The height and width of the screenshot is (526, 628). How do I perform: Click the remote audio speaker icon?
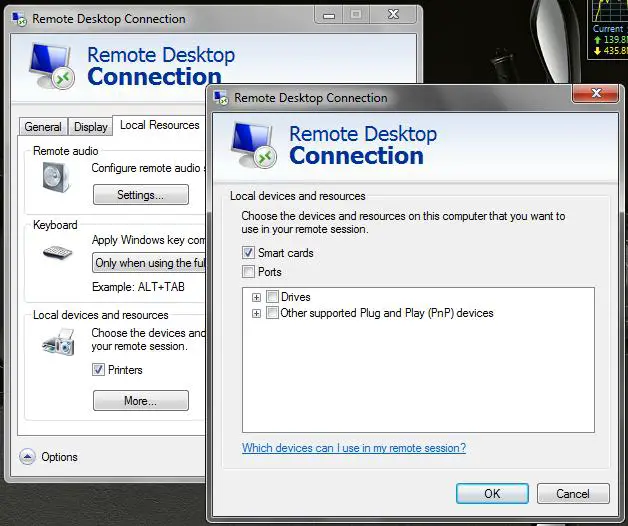pyautogui.click(x=56, y=177)
